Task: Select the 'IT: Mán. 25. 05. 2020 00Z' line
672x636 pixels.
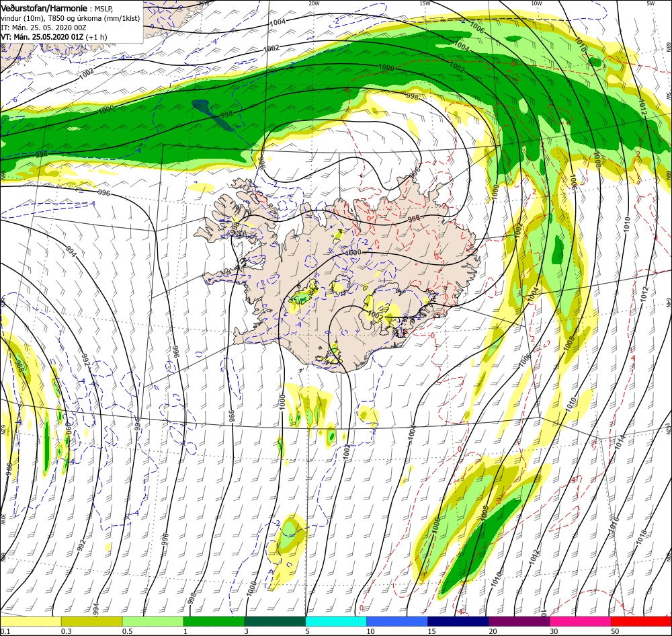Action: [x=43, y=28]
